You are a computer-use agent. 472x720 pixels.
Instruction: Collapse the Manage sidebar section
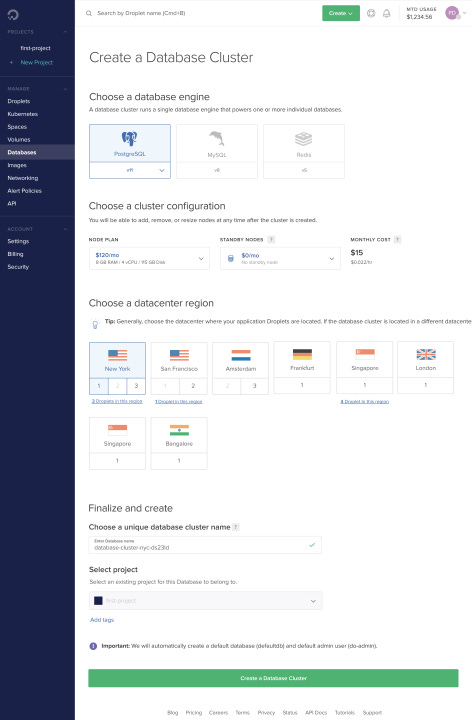coord(65,89)
